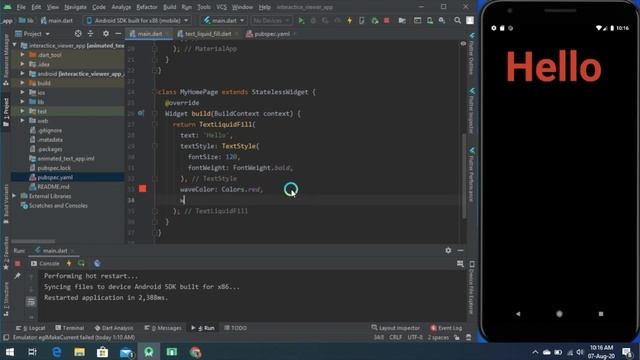
Task: Open the Build menu
Action: point(169,7)
